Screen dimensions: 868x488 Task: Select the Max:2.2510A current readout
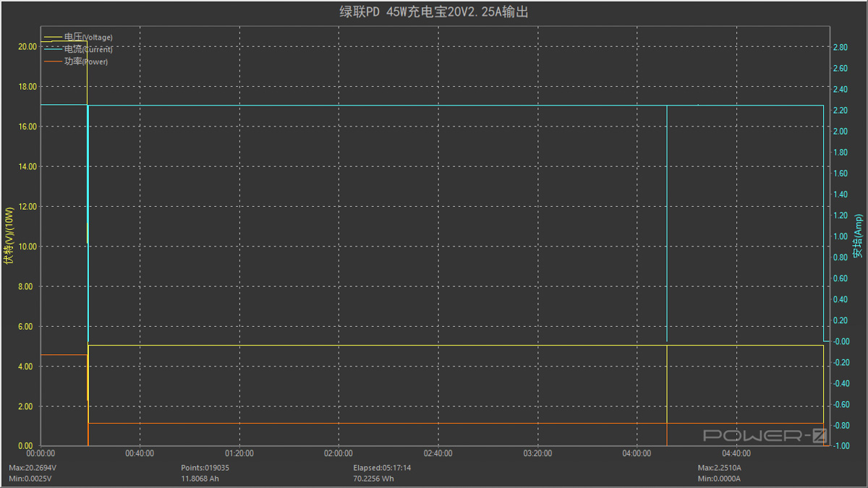[720, 468]
